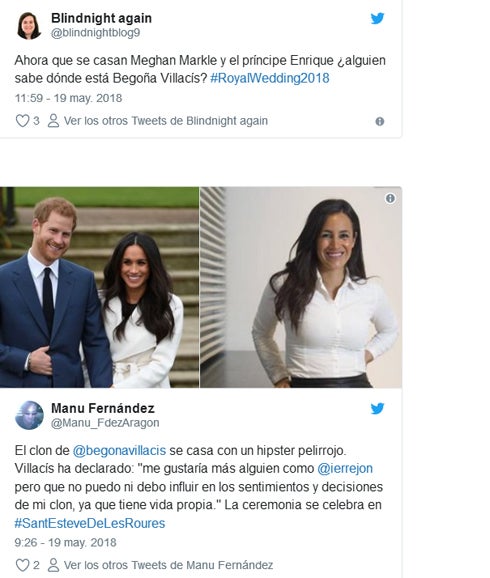
Task: Like the Blindnight again tweet heart
Action: pyautogui.click(x=22, y=121)
